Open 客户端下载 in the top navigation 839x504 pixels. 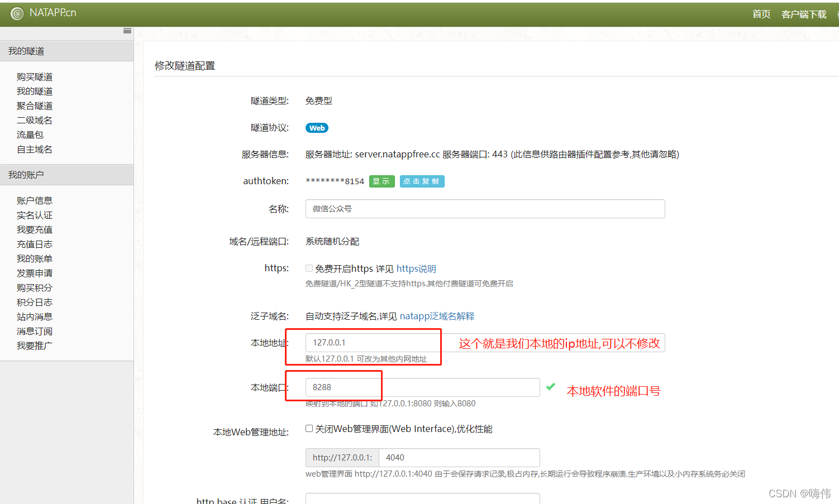(804, 14)
